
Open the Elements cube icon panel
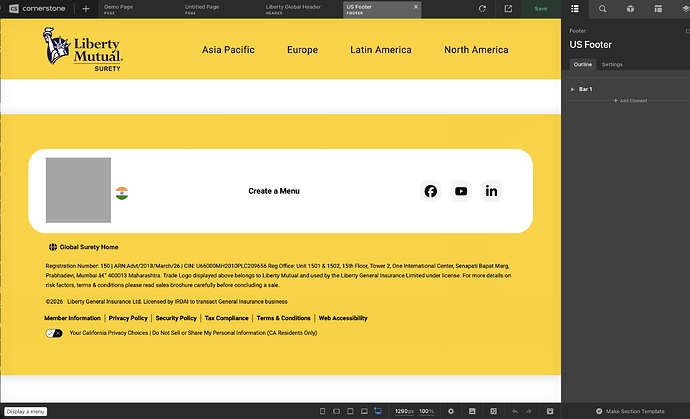pos(630,9)
